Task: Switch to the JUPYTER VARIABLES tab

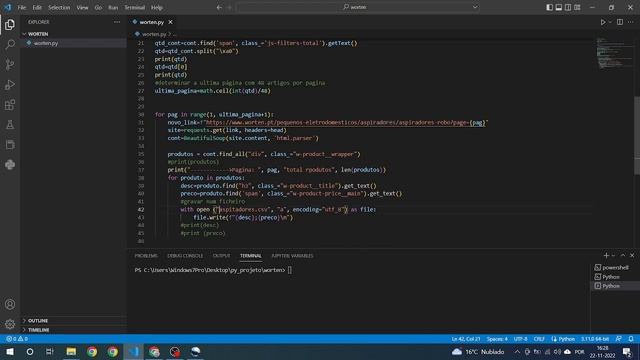Action: [x=292, y=256]
